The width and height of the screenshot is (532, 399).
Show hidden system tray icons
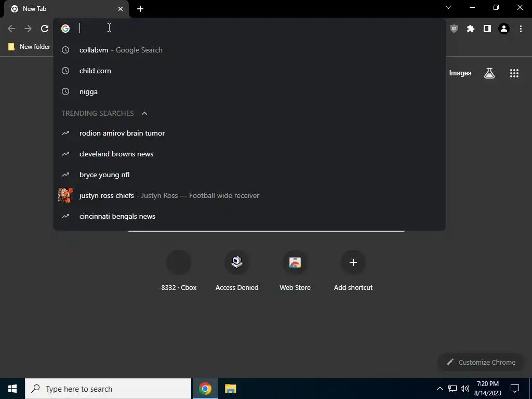[x=440, y=389]
